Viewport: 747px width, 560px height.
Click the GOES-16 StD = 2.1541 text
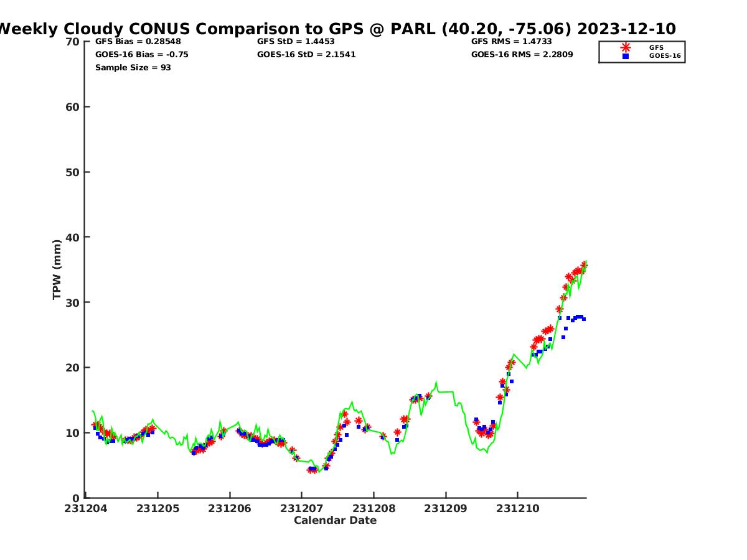tap(306, 55)
